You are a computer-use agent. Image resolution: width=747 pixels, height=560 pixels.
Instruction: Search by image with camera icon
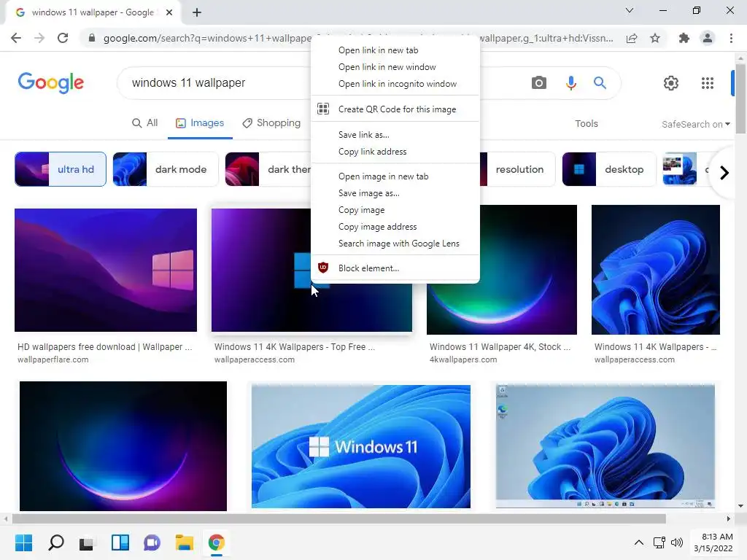(x=539, y=83)
